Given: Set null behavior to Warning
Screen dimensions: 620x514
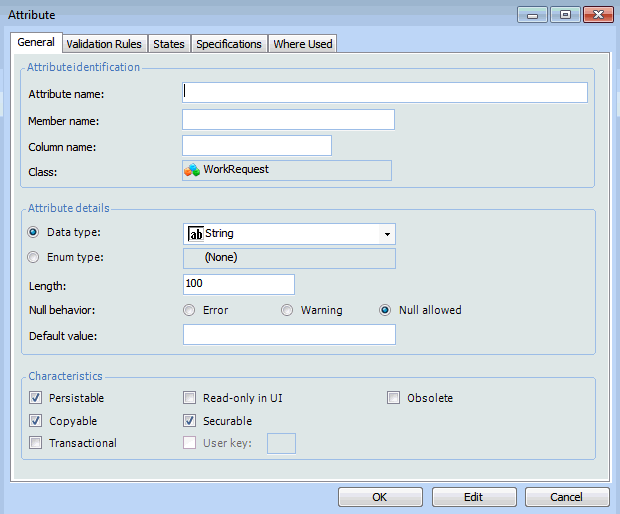Looking at the screenshot, I should click(287, 310).
